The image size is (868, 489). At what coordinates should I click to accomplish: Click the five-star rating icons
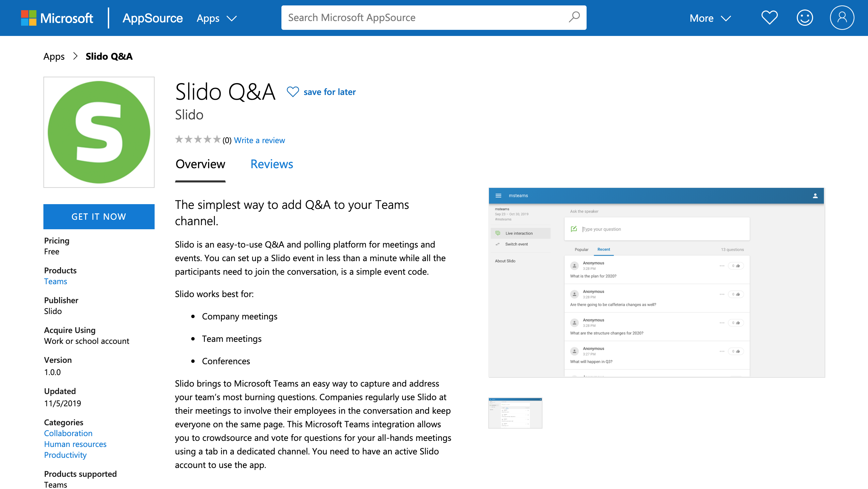(x=198, y=140)
